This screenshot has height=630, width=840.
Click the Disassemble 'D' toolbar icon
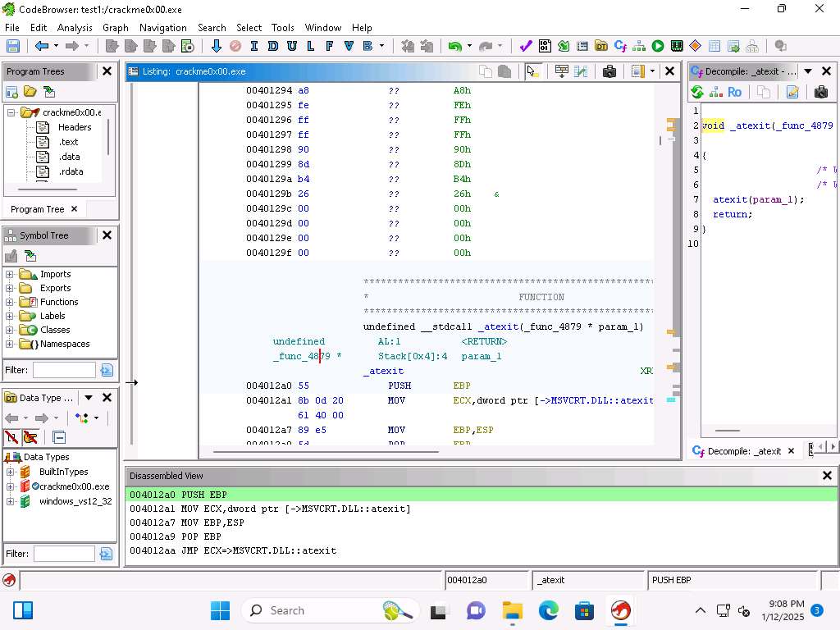[x=273, y=46]
